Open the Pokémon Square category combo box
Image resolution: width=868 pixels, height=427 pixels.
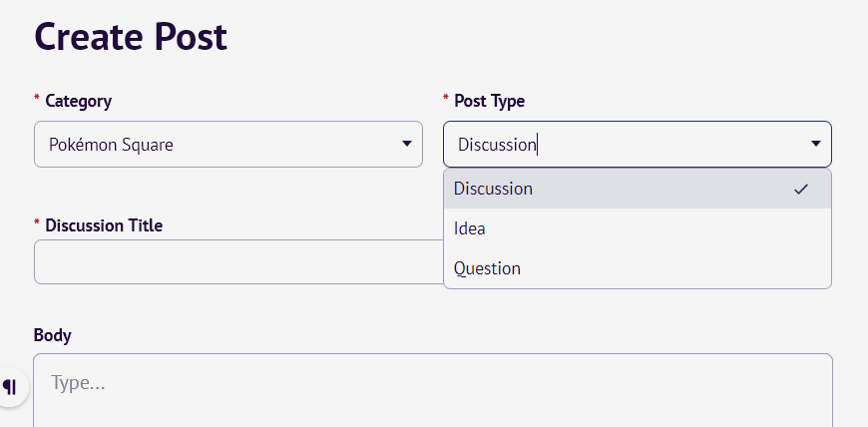pos(228,144)
